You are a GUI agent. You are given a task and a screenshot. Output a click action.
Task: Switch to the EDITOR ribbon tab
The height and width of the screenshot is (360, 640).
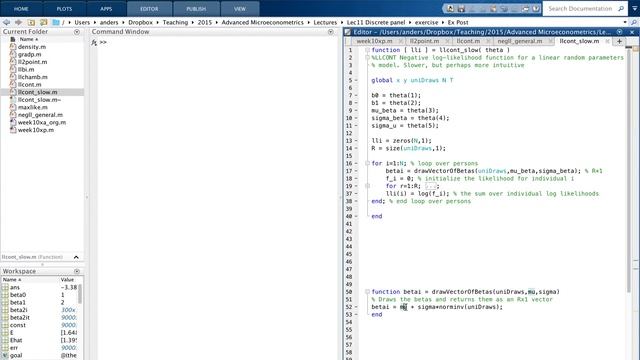click(x=149, y=9)
